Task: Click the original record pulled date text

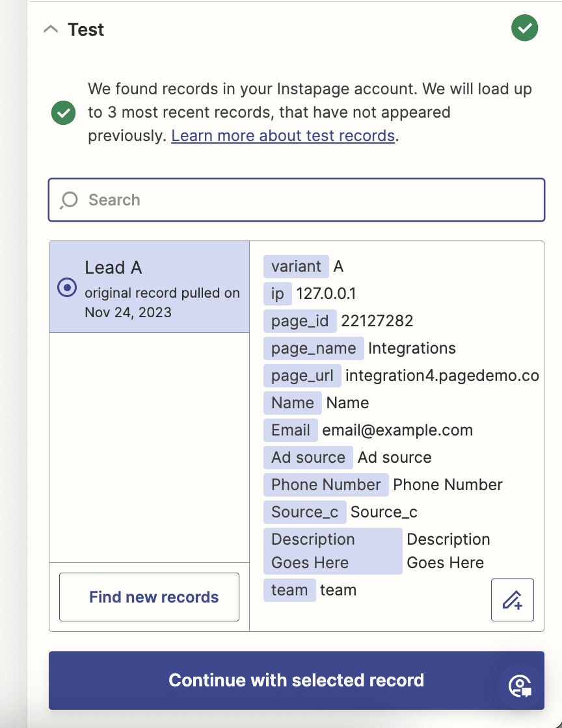Action: pyautogui.click(x=162, y=303)
